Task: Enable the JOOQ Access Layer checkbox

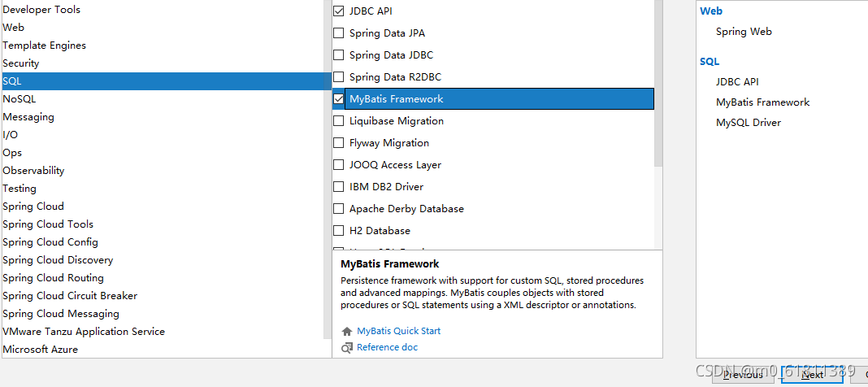Action: click(x=338, y=165)
